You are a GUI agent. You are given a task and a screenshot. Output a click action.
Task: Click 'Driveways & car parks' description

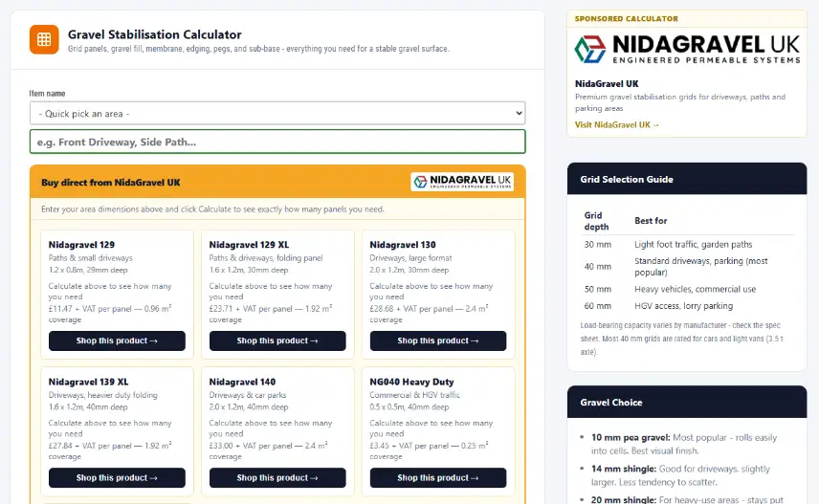[x=248, y=395]
